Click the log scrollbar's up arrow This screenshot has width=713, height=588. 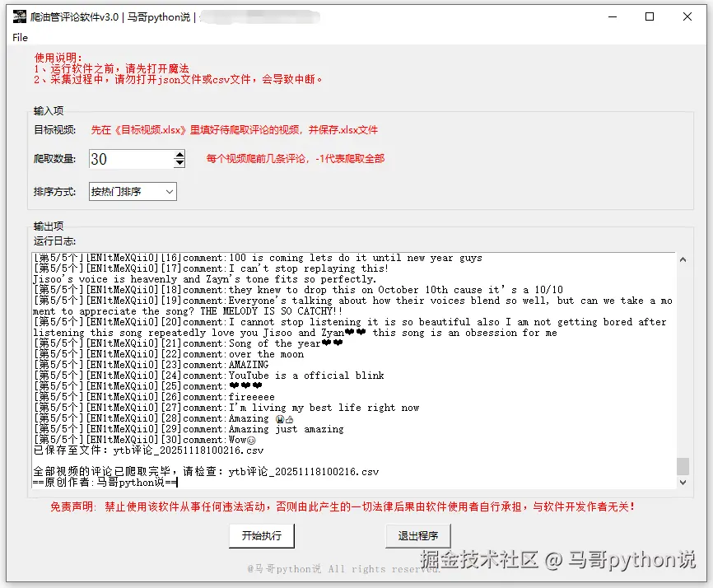[683, 258]
